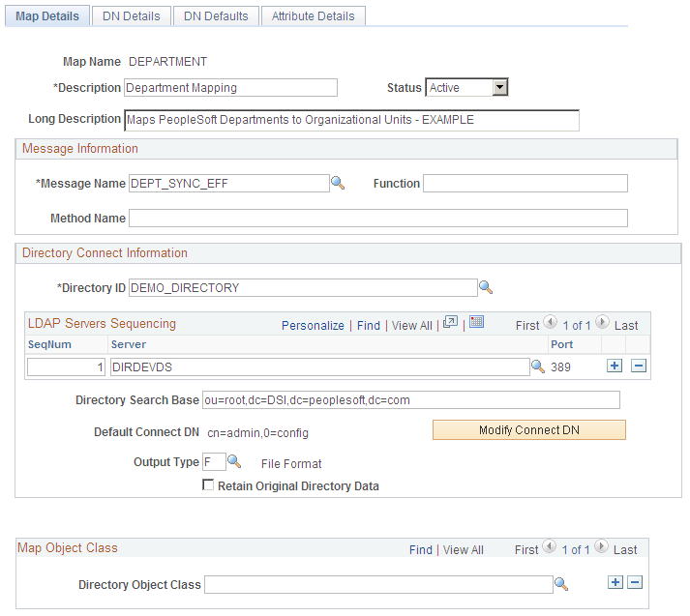
Task: Open the Attribute Details tab
Action: coord(313,15)
